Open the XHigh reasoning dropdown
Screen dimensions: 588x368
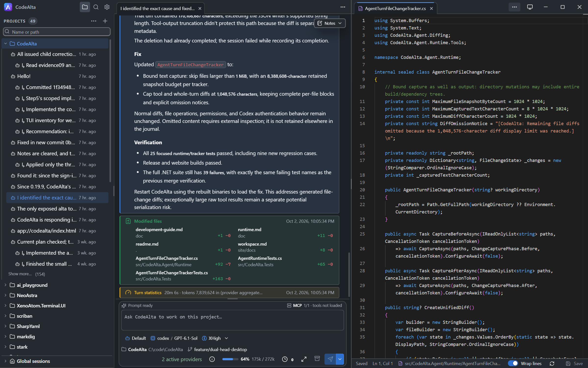[x=215, y=338]
